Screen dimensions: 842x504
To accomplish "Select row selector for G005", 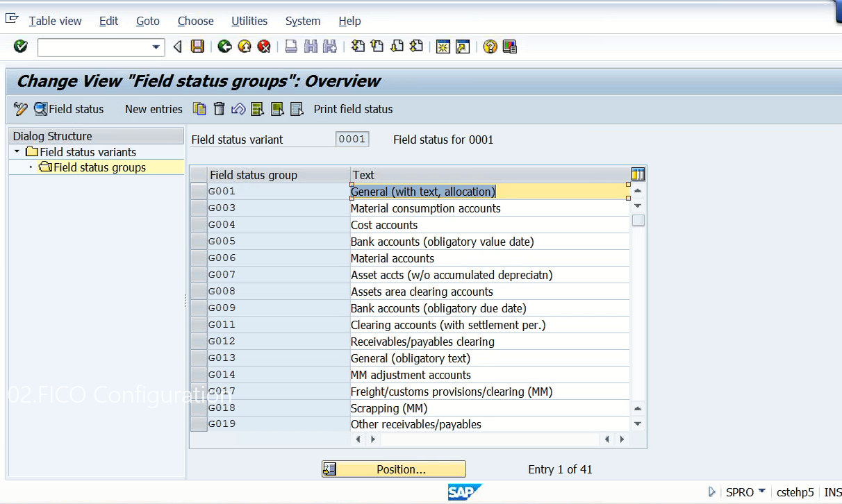I will (x=199, y=242).
